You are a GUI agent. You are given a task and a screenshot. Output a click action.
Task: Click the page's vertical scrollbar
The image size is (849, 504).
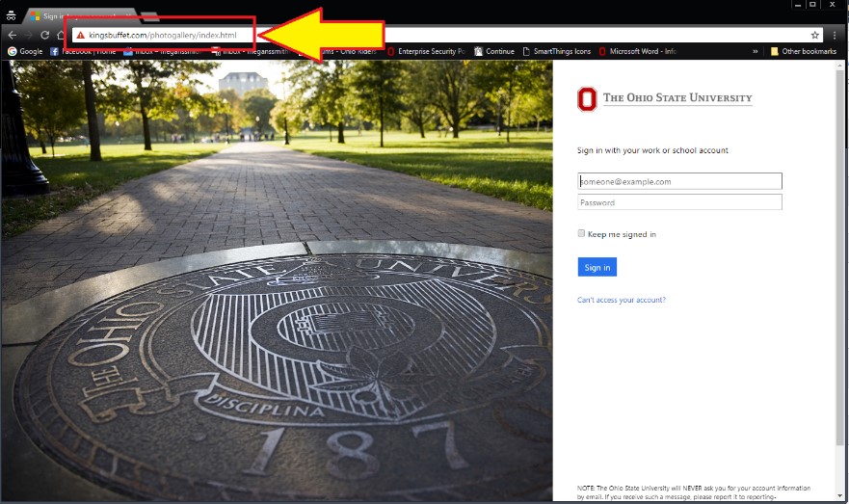coord(840,258)
